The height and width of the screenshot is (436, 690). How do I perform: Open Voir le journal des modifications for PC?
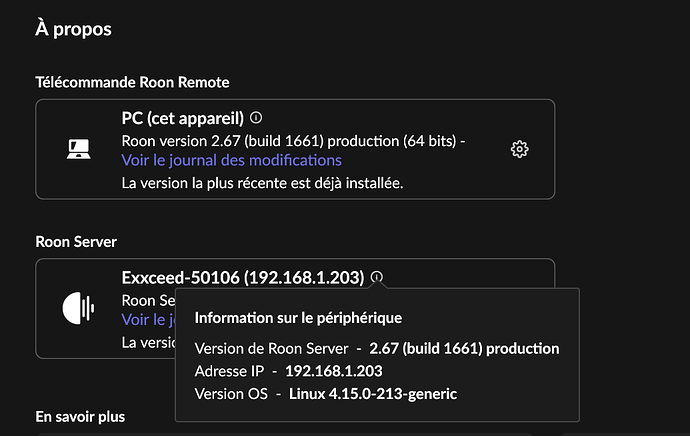(x=231, y=160)
